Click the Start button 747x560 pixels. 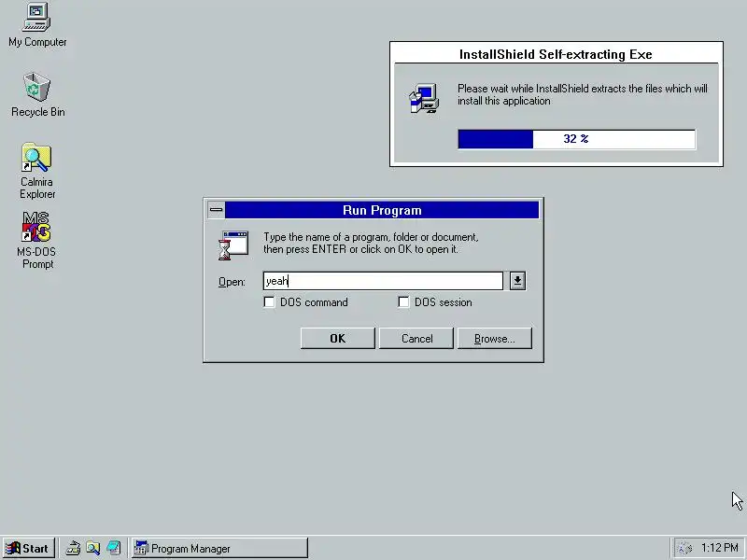click(x=29, y=549)
